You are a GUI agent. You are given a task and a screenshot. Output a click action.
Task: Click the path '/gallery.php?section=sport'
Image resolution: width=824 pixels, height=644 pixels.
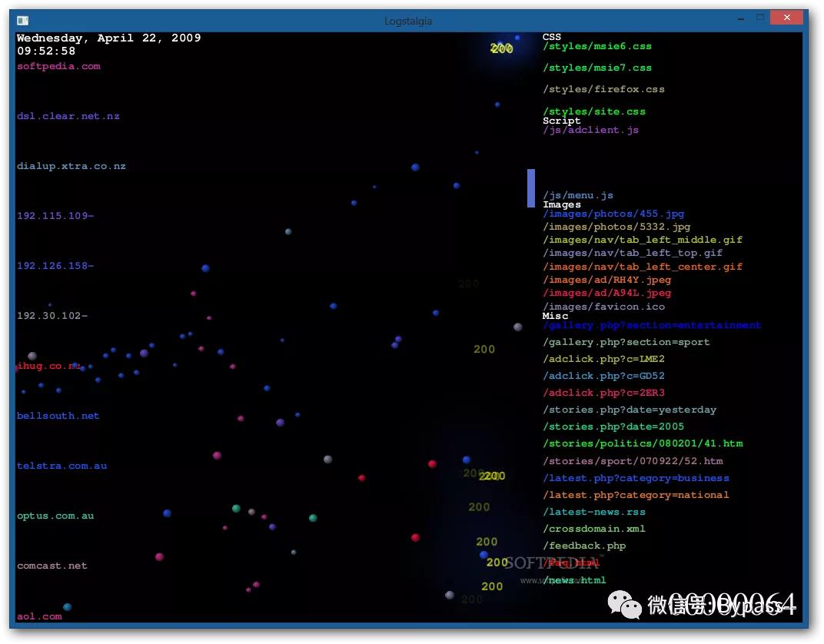pyautogui.click(x=626, y=342)
